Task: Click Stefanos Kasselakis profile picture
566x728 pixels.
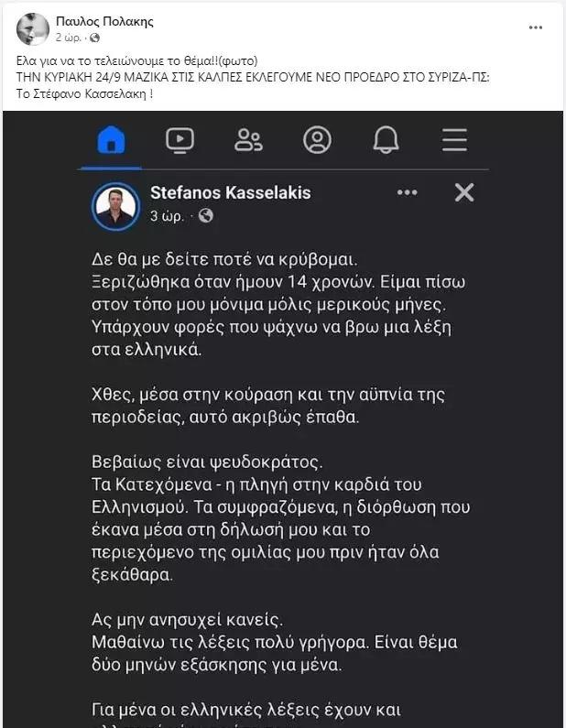Action: click(115, 206)
